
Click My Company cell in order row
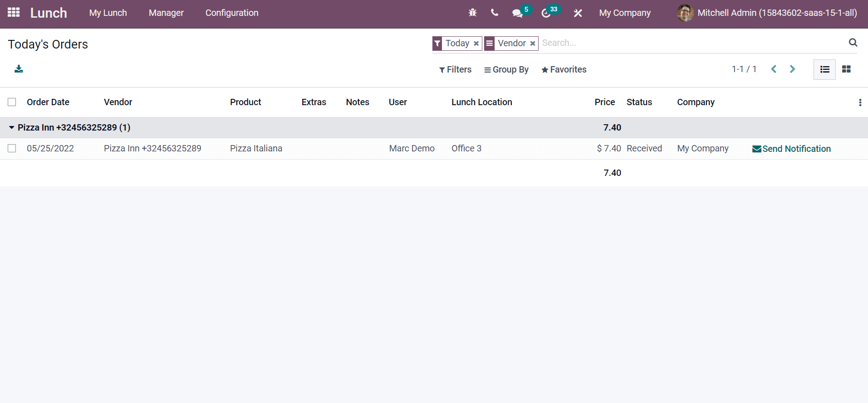[x=703, y=148]
